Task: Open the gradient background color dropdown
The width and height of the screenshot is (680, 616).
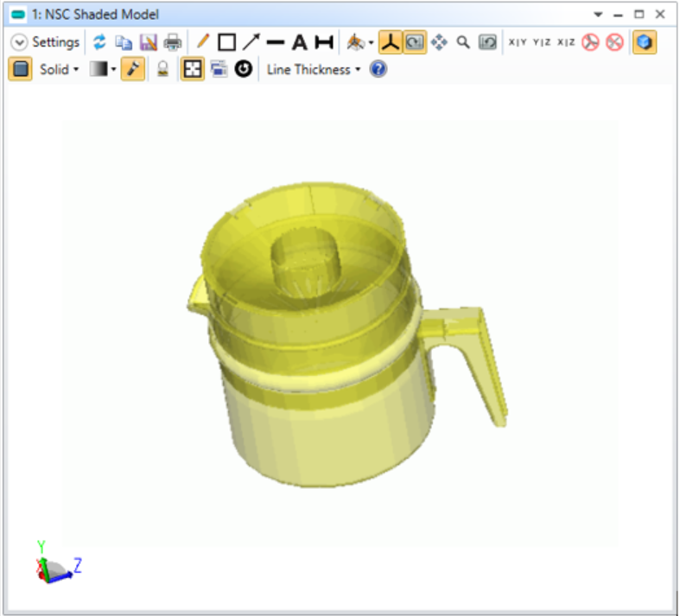Action: coord(103,69)
